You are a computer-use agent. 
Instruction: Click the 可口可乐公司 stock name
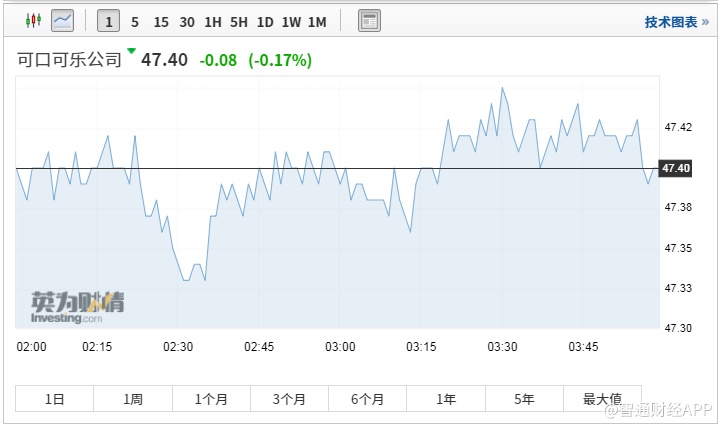pos(69,60)
